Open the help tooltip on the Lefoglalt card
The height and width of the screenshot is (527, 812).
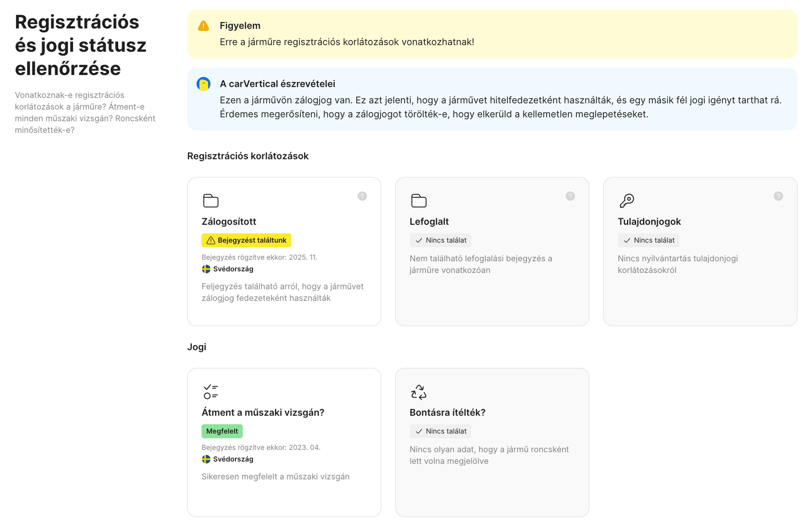(570, 196)
